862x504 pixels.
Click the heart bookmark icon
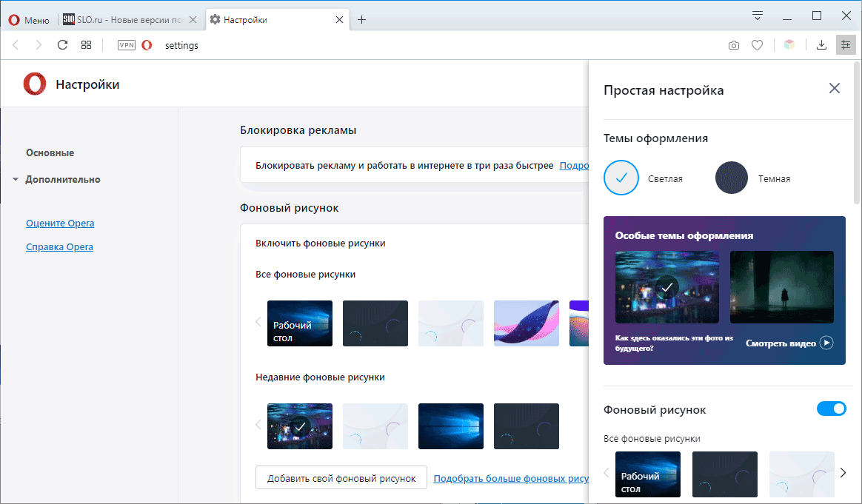[x=757, y=45]
